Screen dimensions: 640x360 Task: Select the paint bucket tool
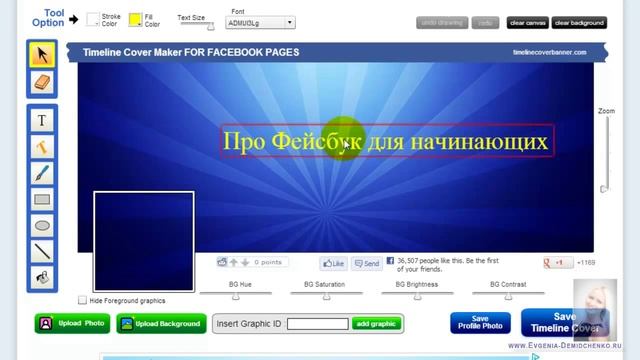point(42,278)
